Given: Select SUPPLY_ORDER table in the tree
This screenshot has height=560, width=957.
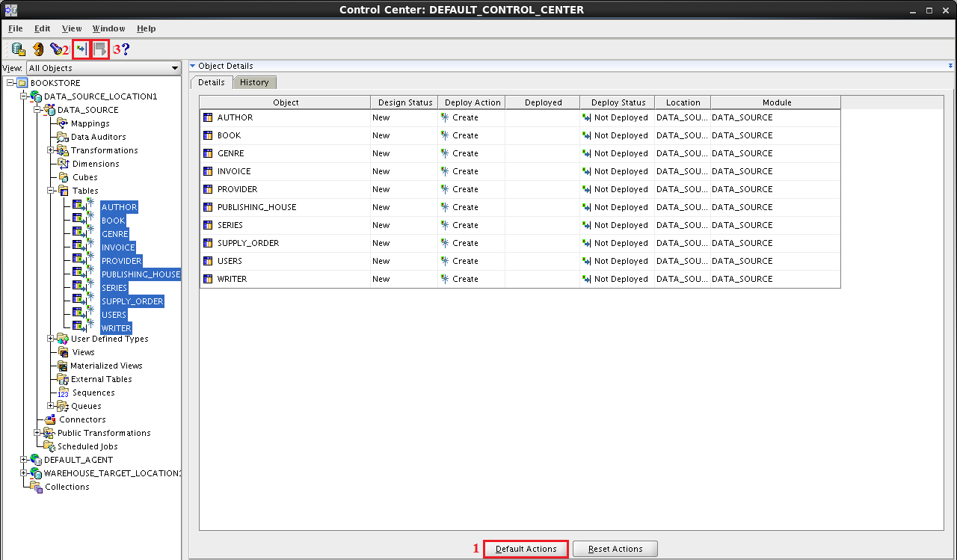Looking at the screenshot, I should tap(132, 301).
